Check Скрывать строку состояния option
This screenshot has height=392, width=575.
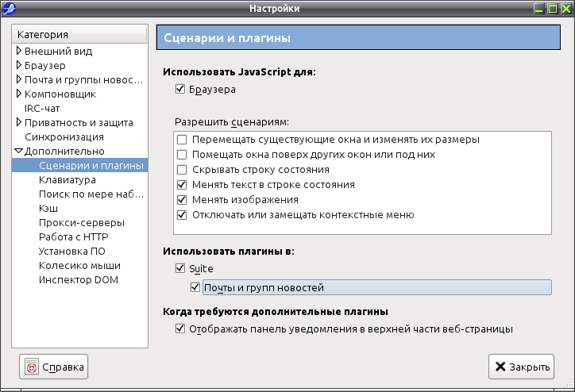coord(182,170)
